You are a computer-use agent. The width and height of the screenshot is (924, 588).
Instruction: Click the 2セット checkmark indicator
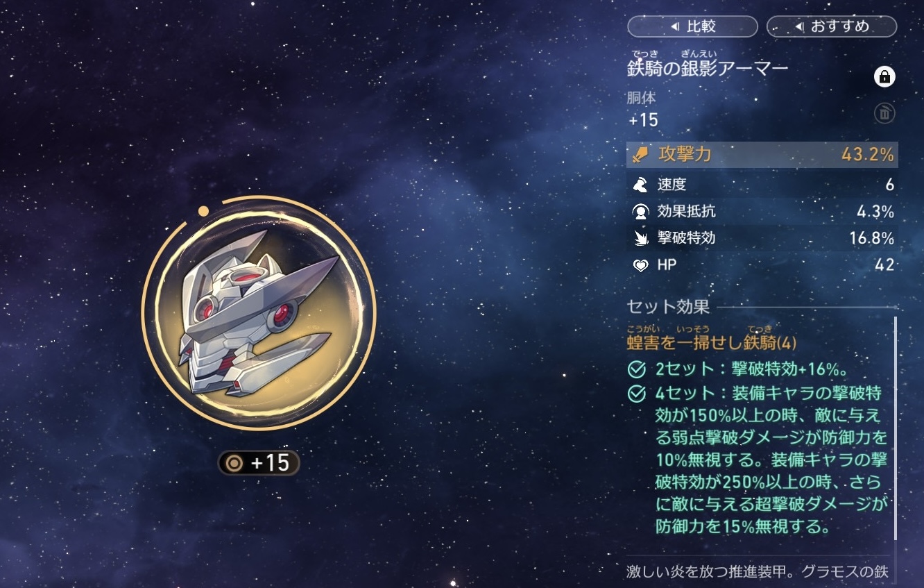click(637, 369)
